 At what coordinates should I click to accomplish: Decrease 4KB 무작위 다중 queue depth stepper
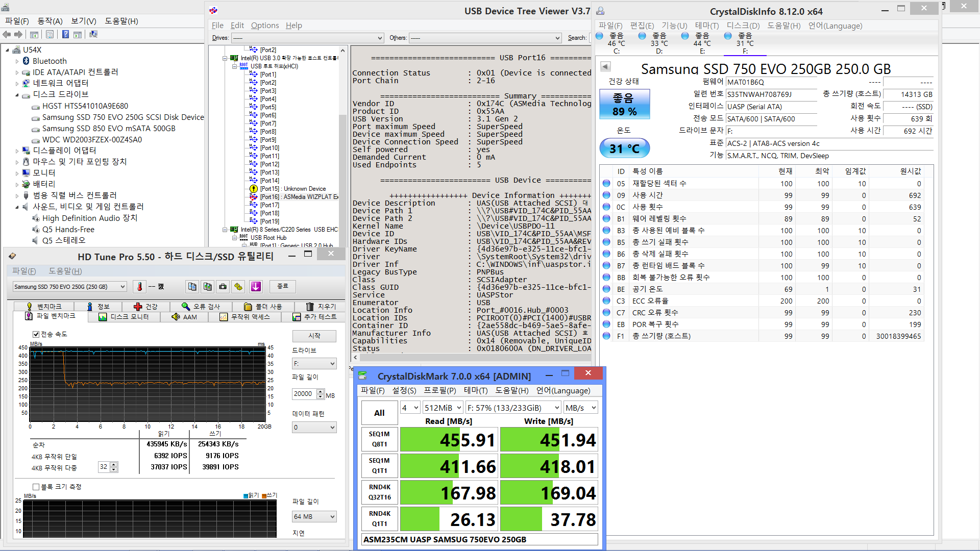[x=114, y=469]
